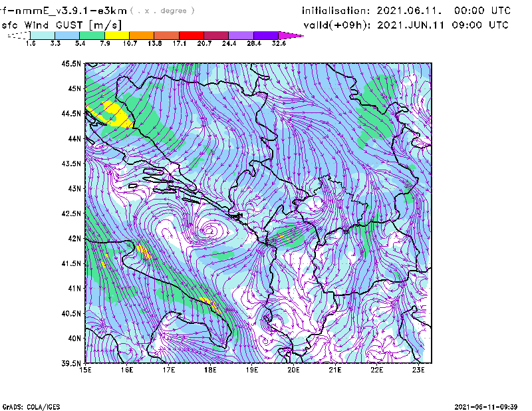The height and width of the screenshot is (411, 532).
Task: Click the 40.5N latitude label
Action: pos(71,313)
